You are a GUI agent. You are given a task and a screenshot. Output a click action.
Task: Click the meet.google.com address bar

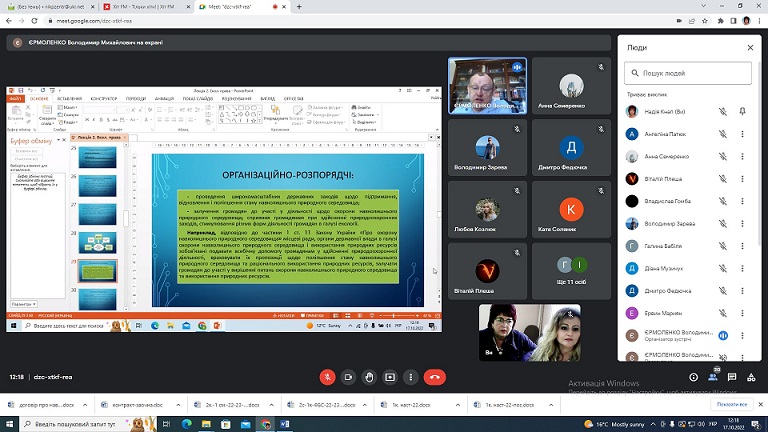[x=360, y=21]
